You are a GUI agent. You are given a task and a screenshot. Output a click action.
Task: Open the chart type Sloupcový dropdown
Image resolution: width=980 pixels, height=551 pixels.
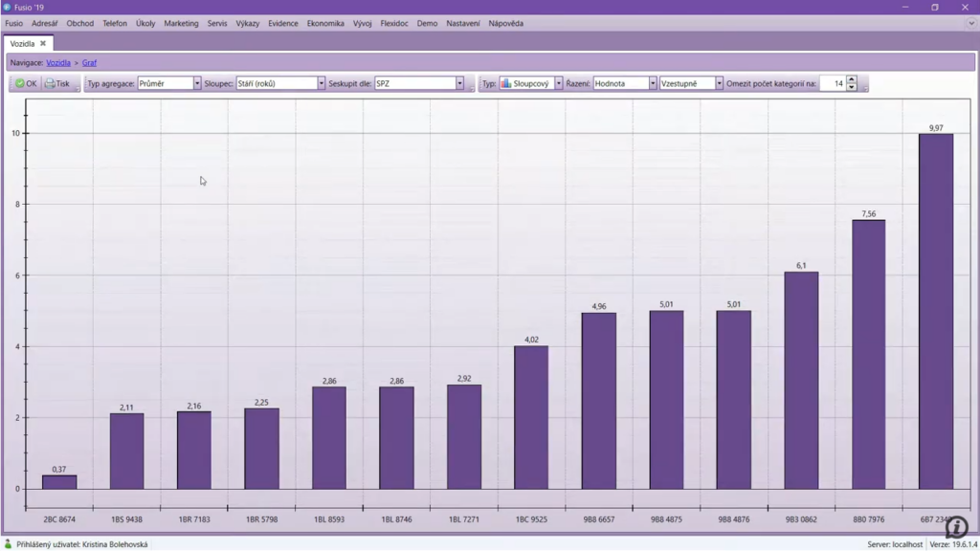pos(559,84)
